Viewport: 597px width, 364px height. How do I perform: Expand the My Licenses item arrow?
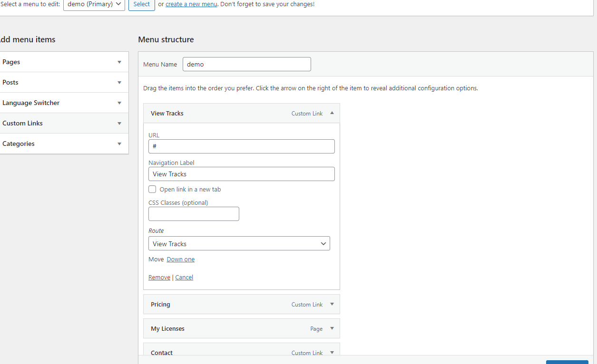332,328
